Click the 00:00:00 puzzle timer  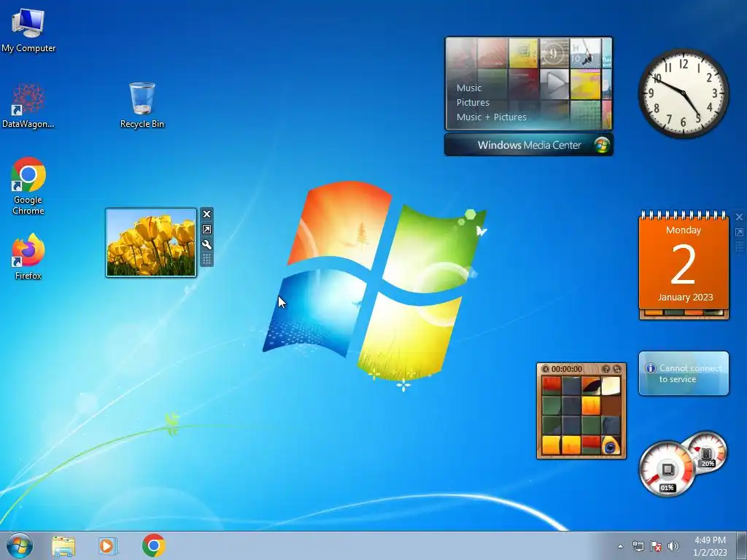(x=566, y=369)
